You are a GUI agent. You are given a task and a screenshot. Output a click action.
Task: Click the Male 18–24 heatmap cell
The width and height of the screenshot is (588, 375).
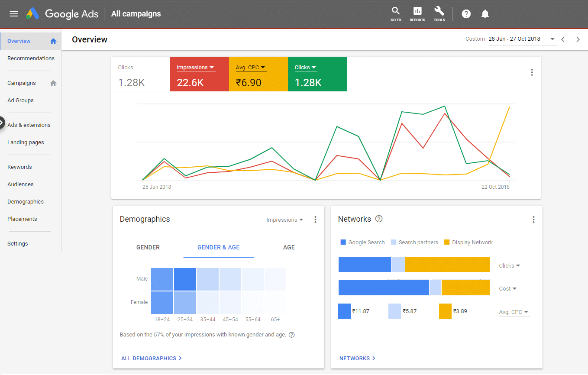coord(162,279)
